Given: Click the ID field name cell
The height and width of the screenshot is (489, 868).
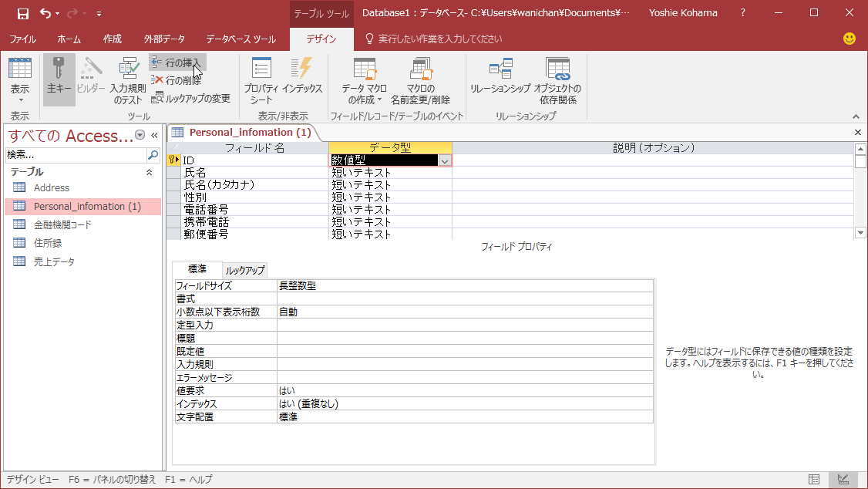Looking at the screenshot, I should point(254,160).
